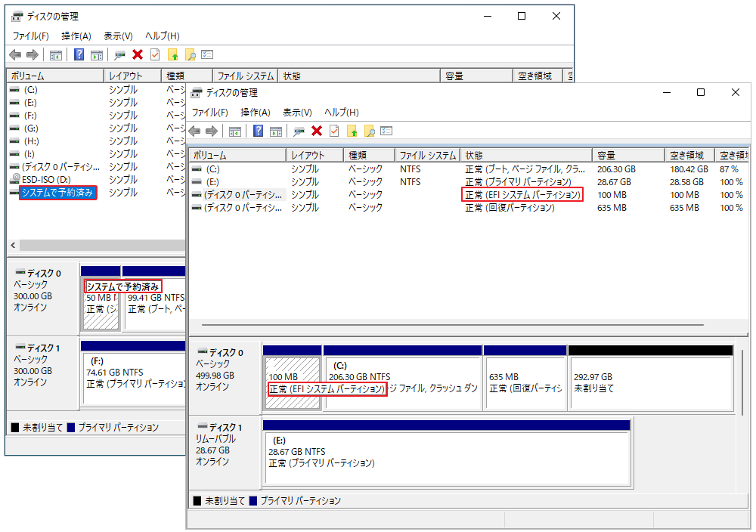The image size is (756, 532).
Task: Click Forward arrow in front window toolbar
Action: click(211, 131)
